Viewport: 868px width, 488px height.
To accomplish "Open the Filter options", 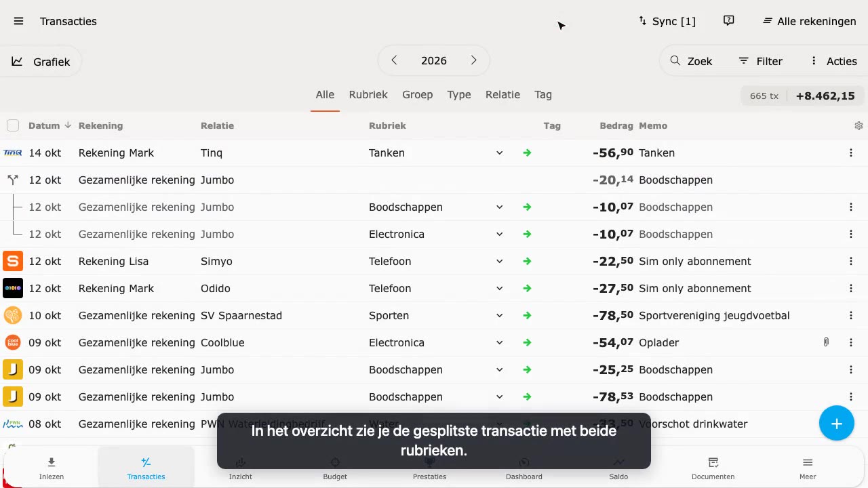I will 760,61.
